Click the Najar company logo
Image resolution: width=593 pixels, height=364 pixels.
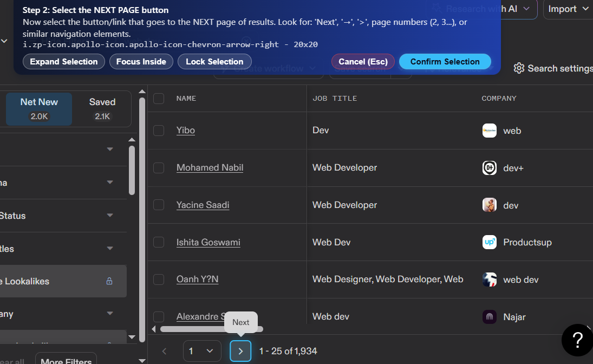point(490,317)
